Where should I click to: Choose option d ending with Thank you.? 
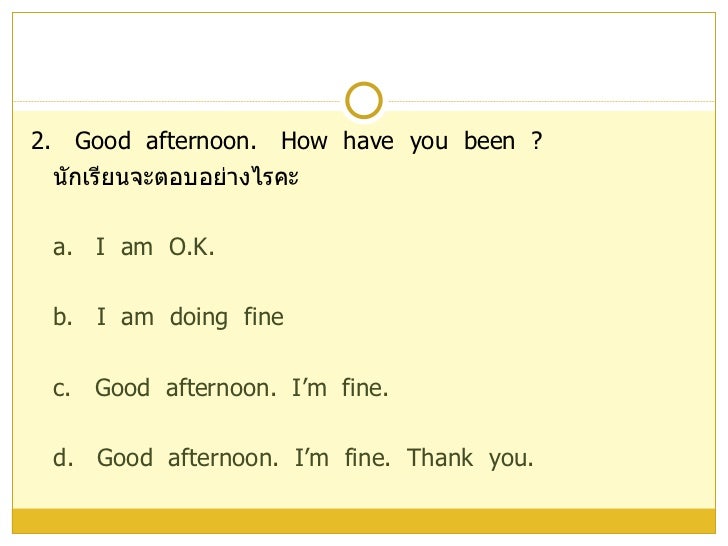point(293,459)
